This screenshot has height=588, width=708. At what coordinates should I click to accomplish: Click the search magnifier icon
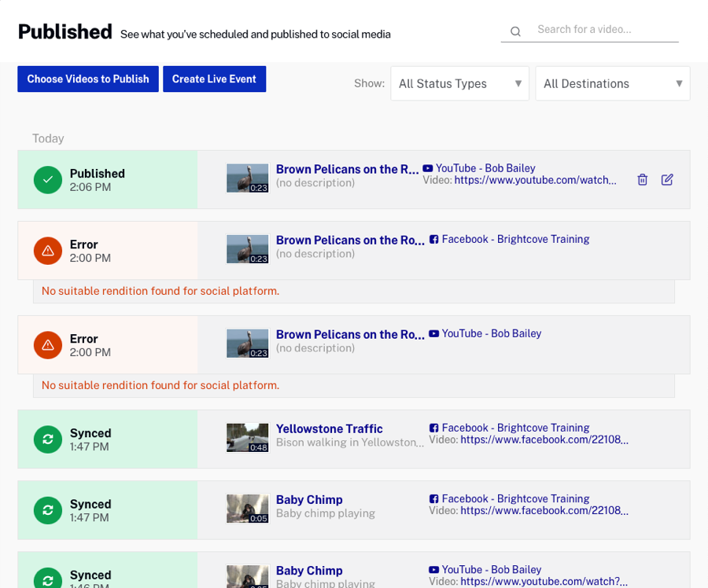click(x=515, y=31)
